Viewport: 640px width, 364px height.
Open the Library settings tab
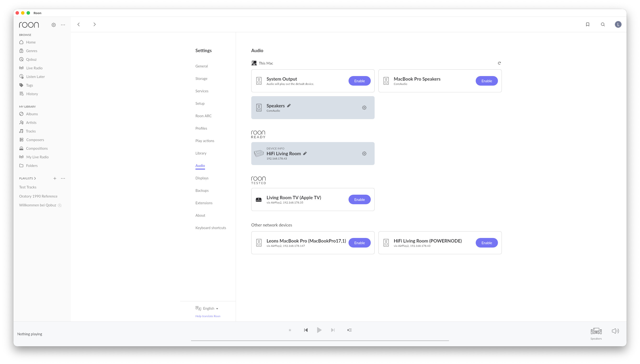click(201, 153)
